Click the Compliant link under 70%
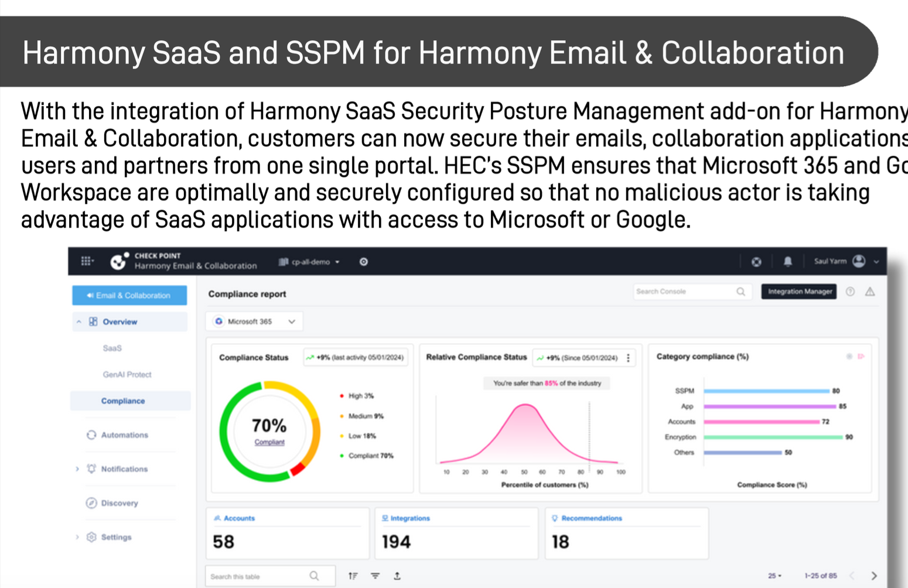 [269, 442]
